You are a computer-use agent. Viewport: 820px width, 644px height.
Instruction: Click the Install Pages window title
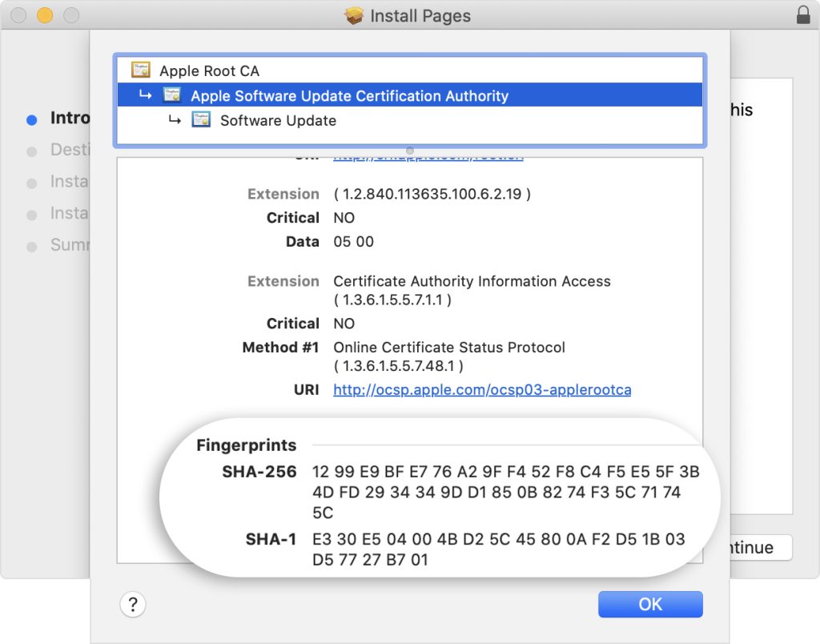point(420,16)
